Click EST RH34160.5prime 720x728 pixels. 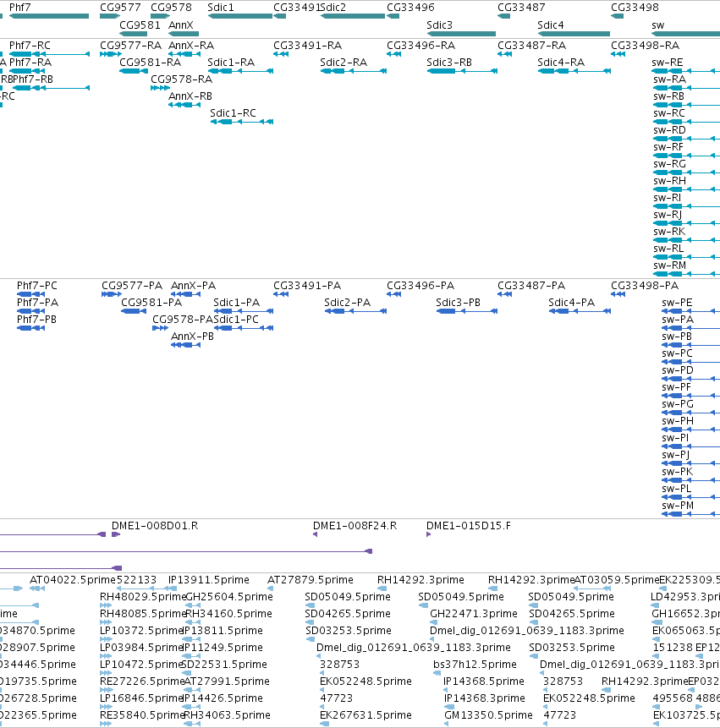tap(193, 622)
